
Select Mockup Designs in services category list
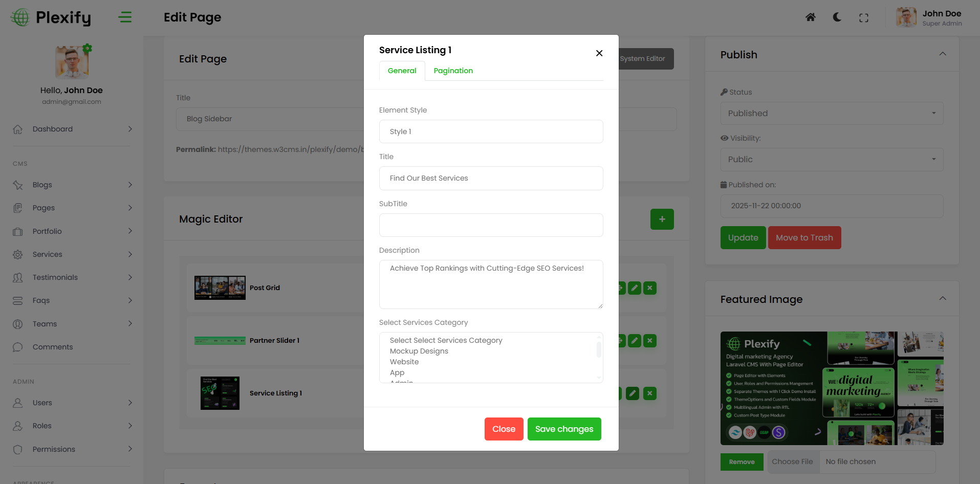[419, 351]
